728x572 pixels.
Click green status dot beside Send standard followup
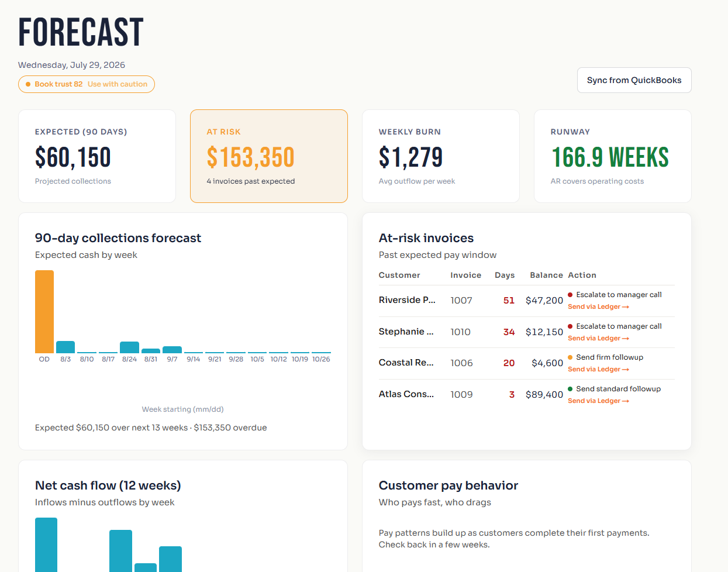pos(570,389)
